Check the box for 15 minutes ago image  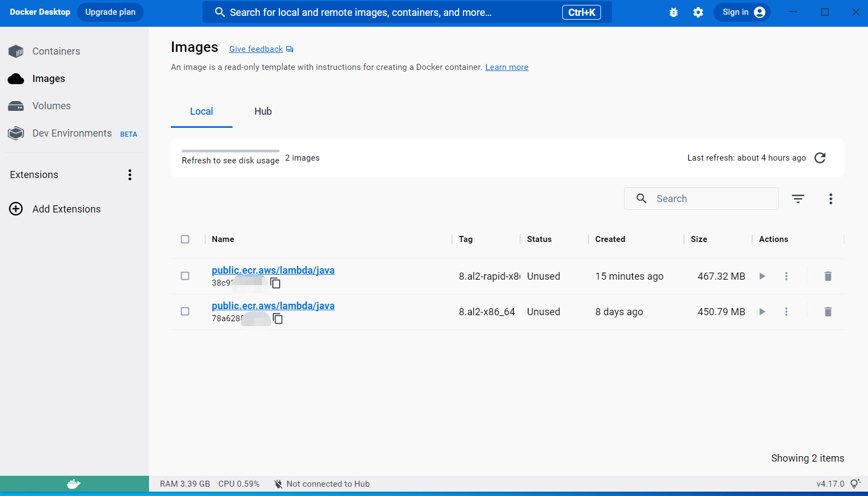[x=185, y=276]
